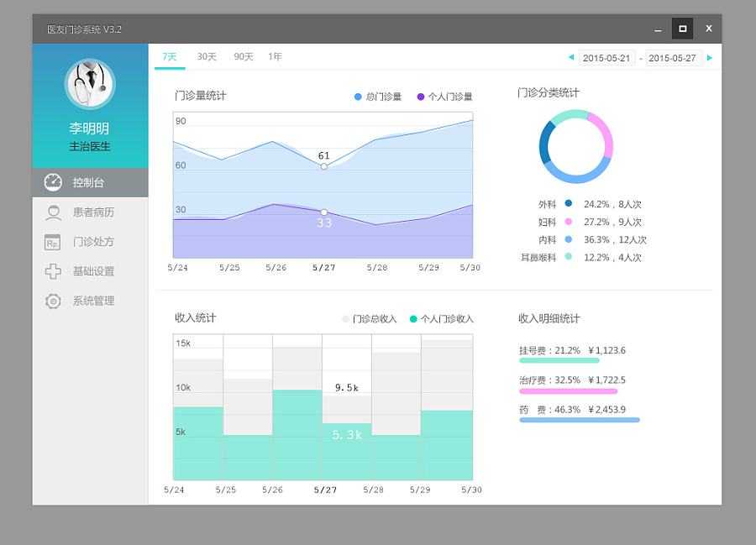The image size is (756, 545).
Task: Click the 收入明细统计 title
Action: coord(549,318)
